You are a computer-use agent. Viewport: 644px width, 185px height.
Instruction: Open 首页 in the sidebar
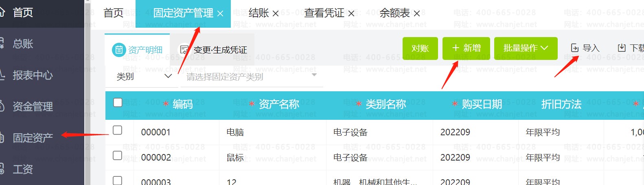coord(23,12)
